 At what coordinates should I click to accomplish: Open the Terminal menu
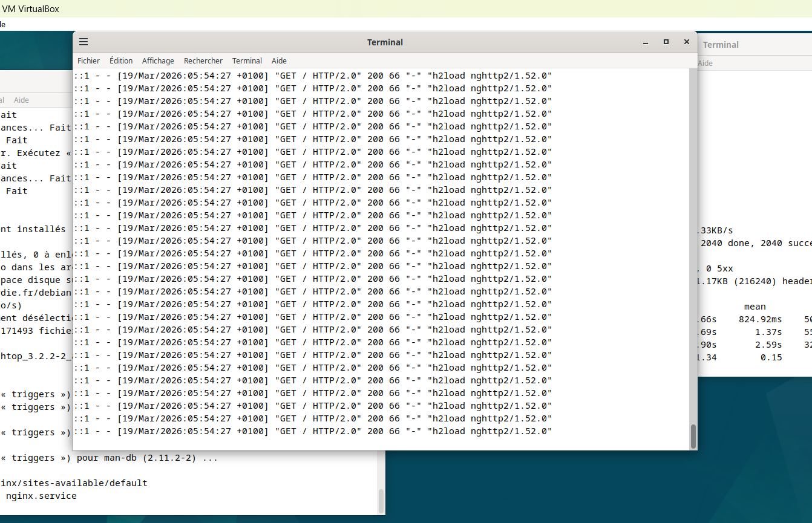point(247,60)
